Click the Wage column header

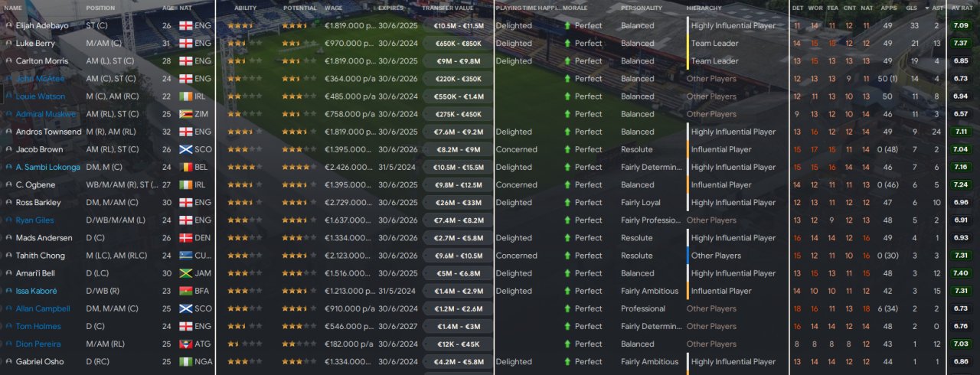[333, 8]
